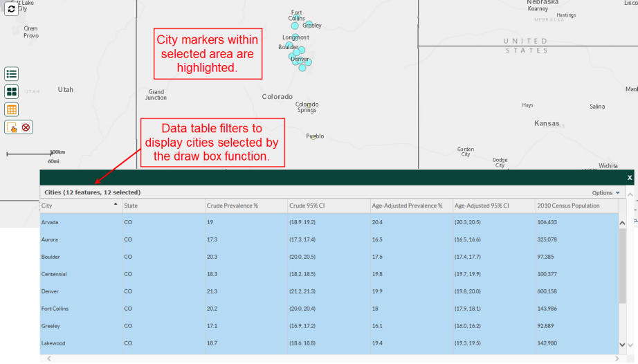
Task: Click the vertical scrollbar thumb
Action: pos(622,265)
